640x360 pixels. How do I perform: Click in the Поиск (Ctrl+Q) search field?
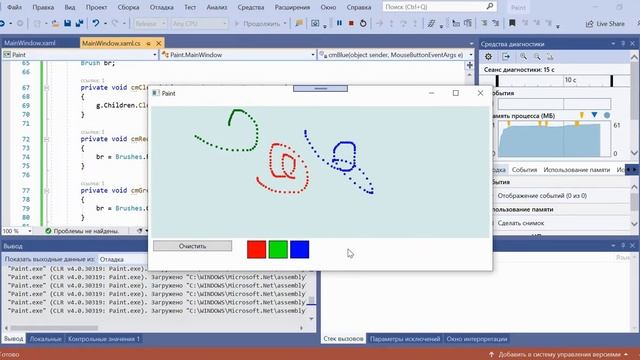(x=433, y=7)
